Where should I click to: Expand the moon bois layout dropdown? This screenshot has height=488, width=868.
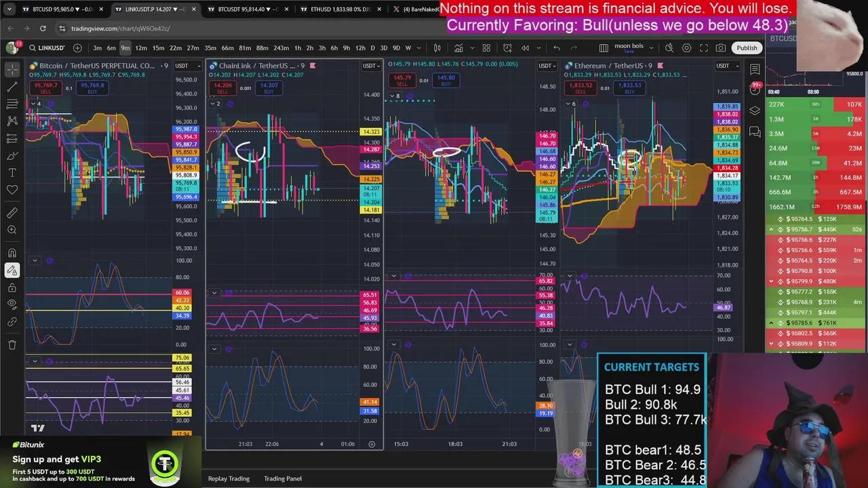coord(652,48)
